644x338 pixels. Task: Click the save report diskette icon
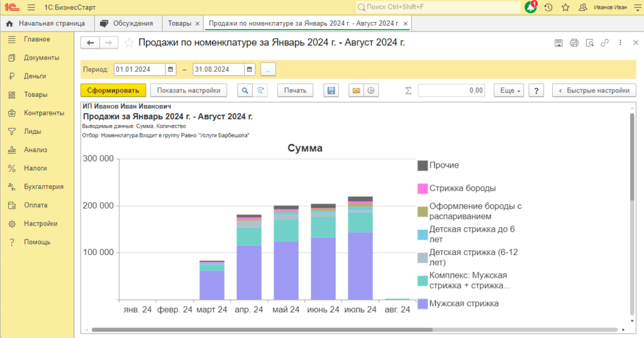click(x=331, y=90)
